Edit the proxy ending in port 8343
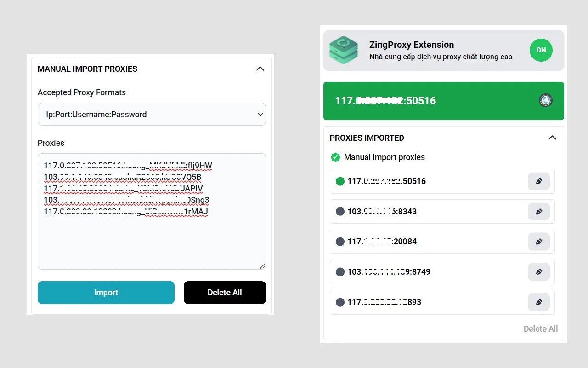This screenshot has height=368, width=588. click(538, 212)
